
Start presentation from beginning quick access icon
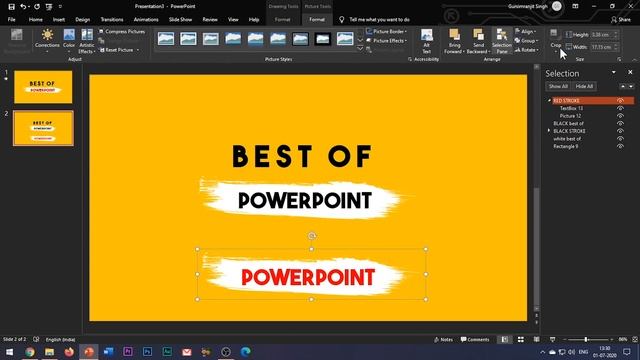[x=49, y=7]
